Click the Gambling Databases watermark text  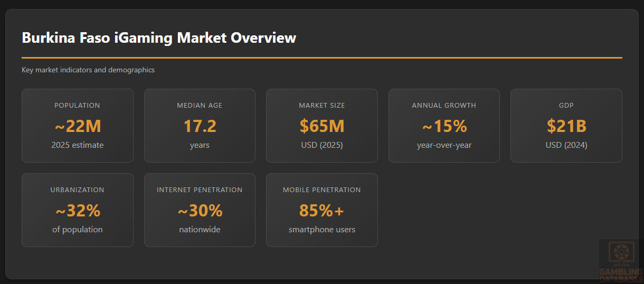tap(621, 275)
